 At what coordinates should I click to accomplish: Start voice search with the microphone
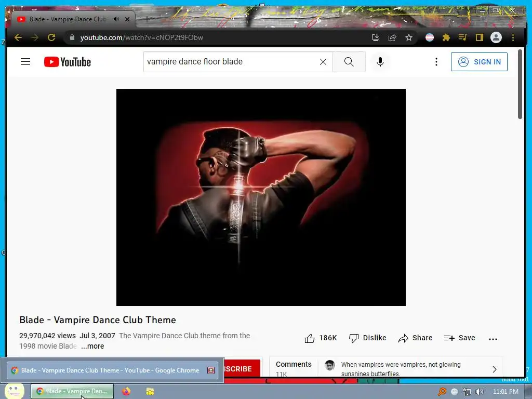pyautogui.click(x=380, y=62)
